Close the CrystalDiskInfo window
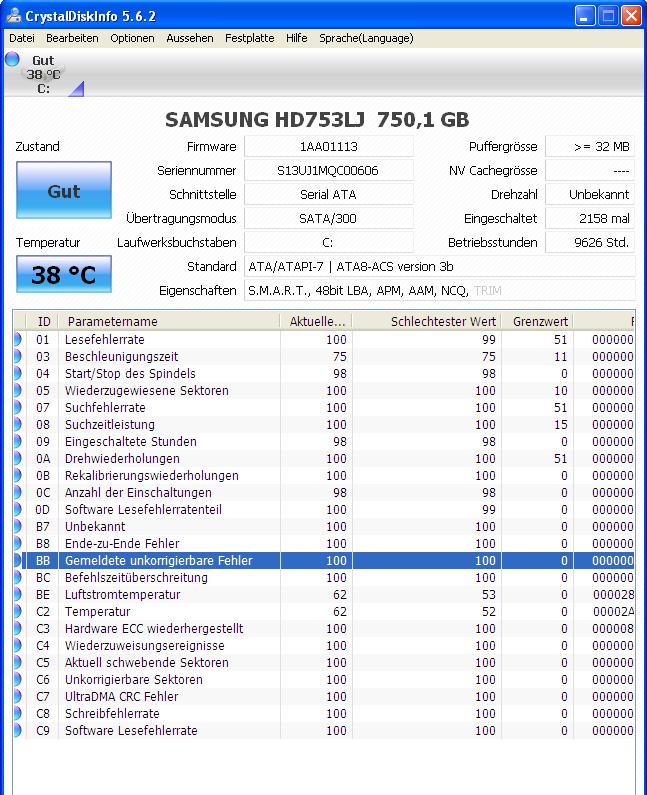This screenshot has width=647, height=795. [631, 16]
